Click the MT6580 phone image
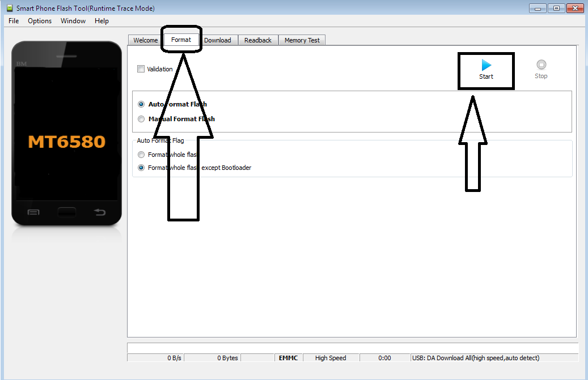 [x=67, y=133]
